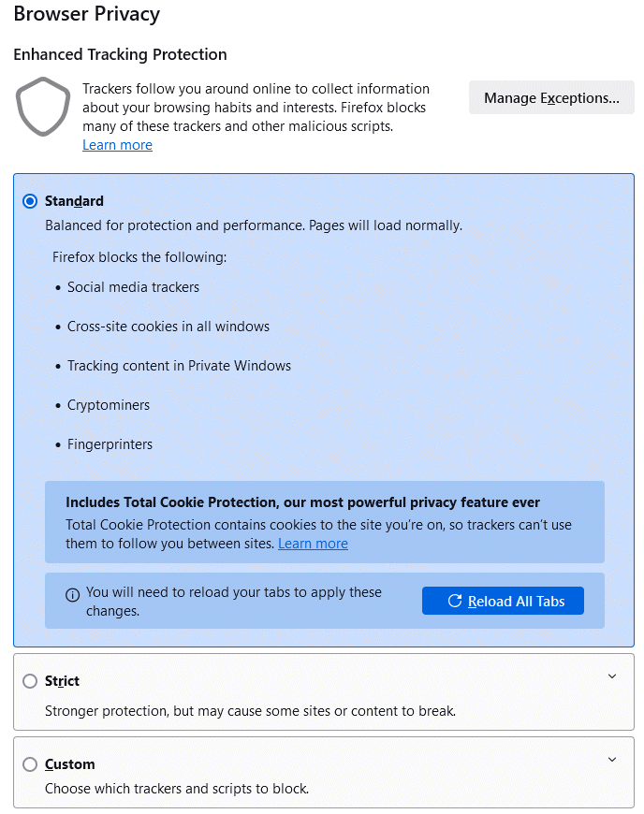The width and height of the screenshot is (644, 814).
Task: Click the Social media trackers list item
Action: [133, 287]
